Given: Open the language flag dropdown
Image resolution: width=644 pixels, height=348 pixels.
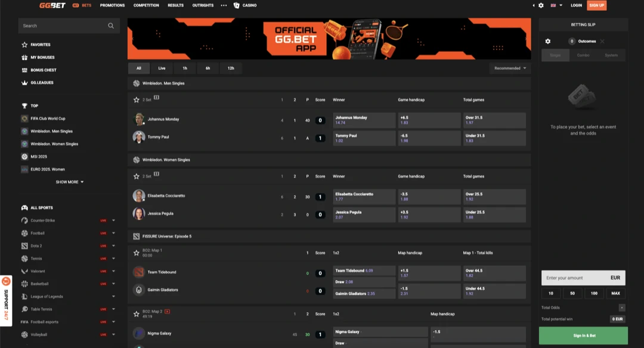Looking at the screenshot, I should pos(556,5).
